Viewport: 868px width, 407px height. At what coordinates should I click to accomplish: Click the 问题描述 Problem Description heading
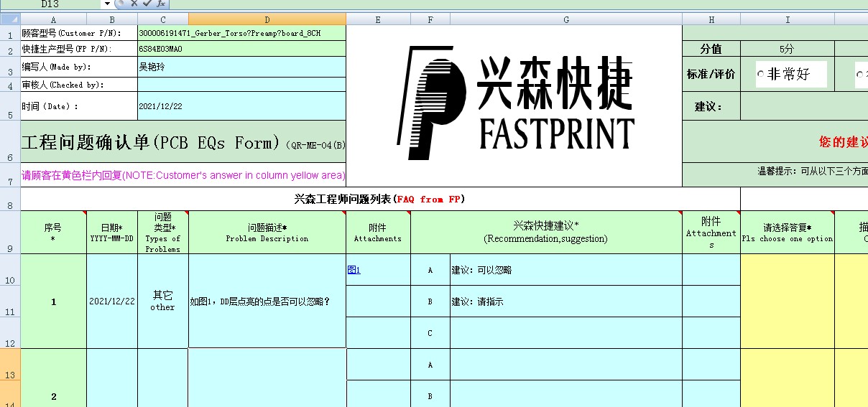(267, 233)
